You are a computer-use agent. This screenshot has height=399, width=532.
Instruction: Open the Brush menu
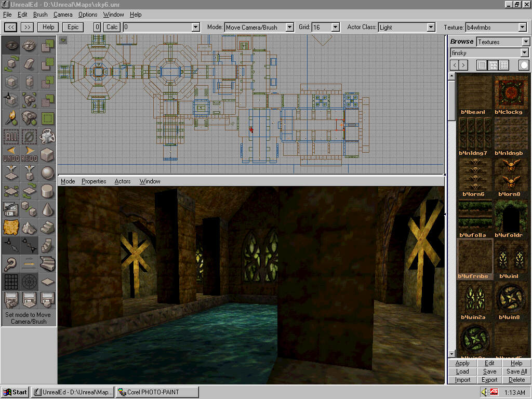pyautogui.click(x=40, y=15)
